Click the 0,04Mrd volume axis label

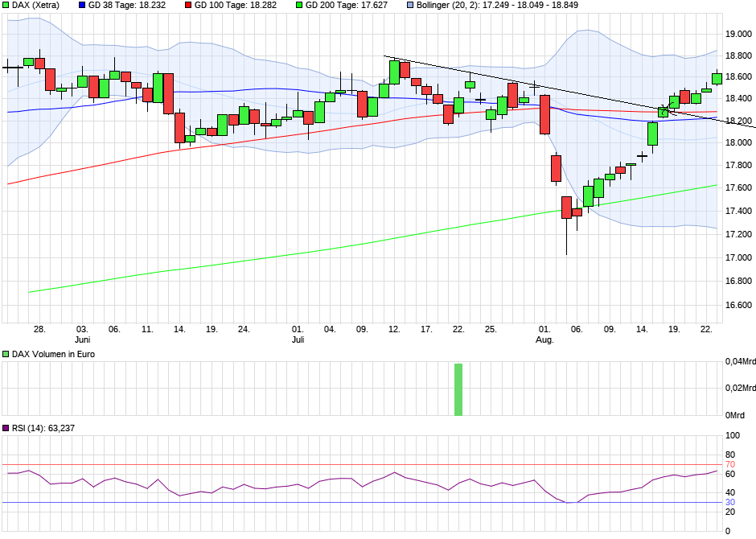(741, 361)
